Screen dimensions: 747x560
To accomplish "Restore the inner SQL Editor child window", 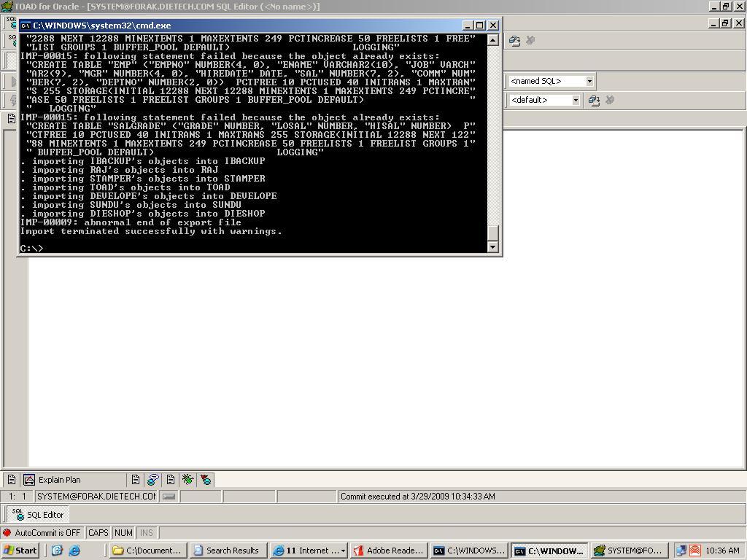I will point(726,23).
